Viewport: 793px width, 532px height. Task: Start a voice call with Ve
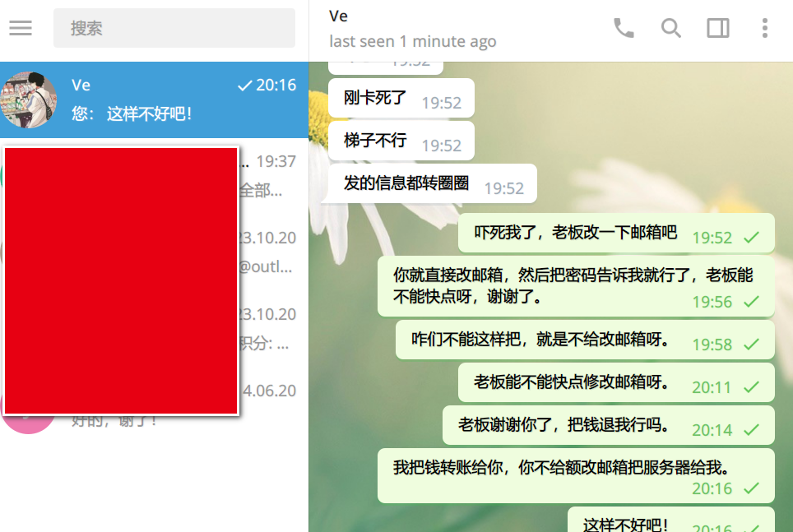[624, 28]
